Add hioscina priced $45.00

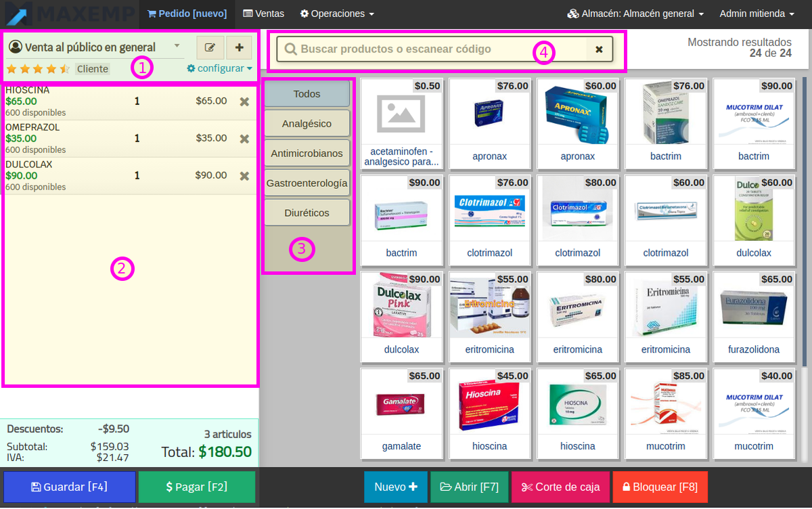490,414
